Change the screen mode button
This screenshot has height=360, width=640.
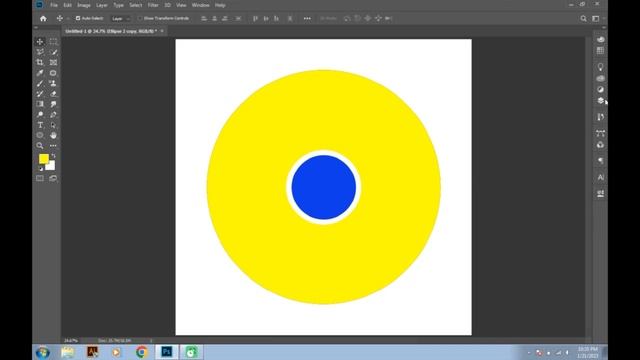click(x=53, y=178)
